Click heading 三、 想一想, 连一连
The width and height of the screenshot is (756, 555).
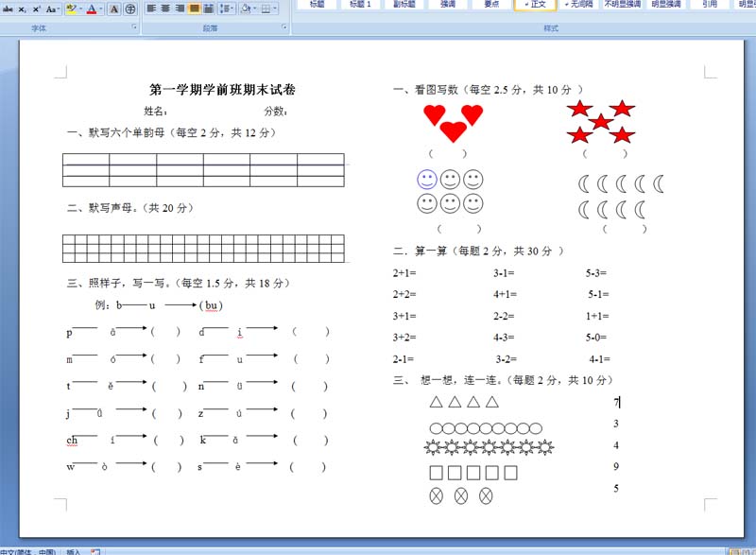503,380
